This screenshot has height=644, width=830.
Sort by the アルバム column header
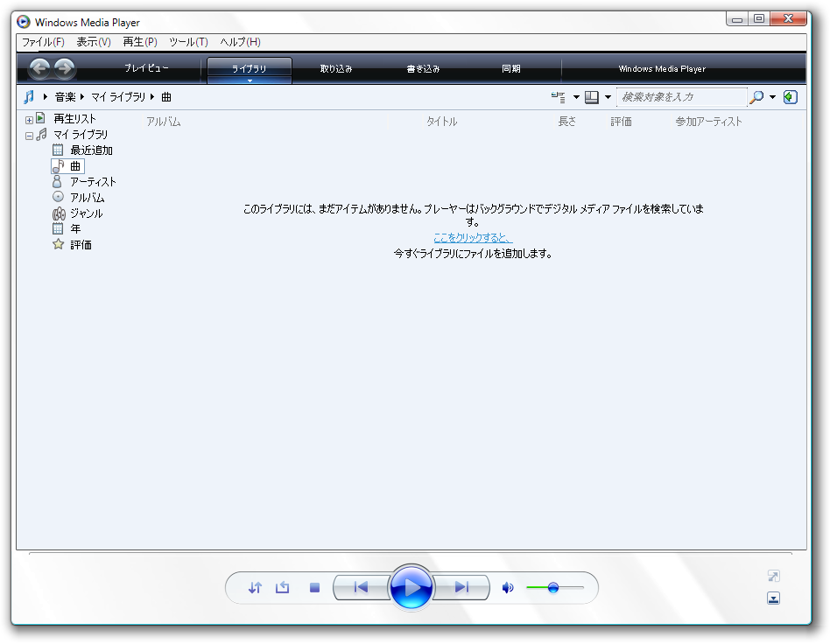click(164, 122)
